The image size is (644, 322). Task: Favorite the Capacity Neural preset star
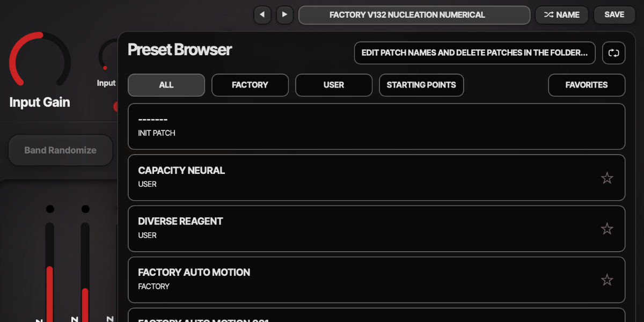click(607, 178)
